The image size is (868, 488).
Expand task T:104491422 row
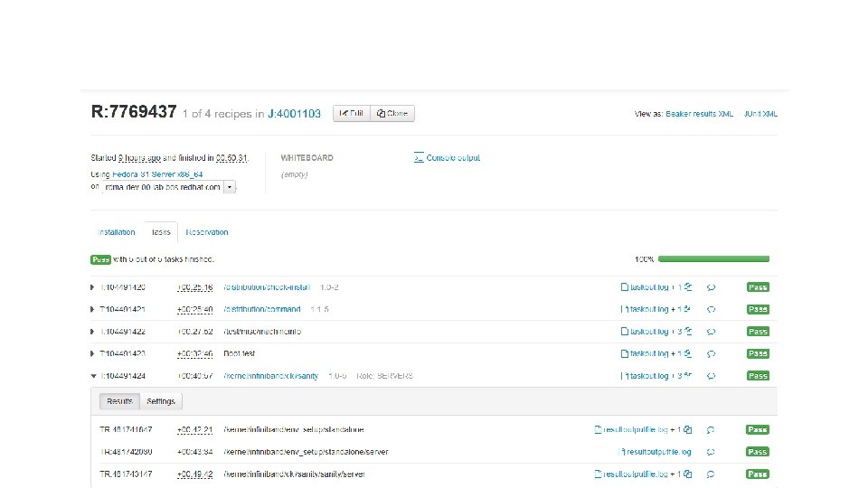(92, 332)
